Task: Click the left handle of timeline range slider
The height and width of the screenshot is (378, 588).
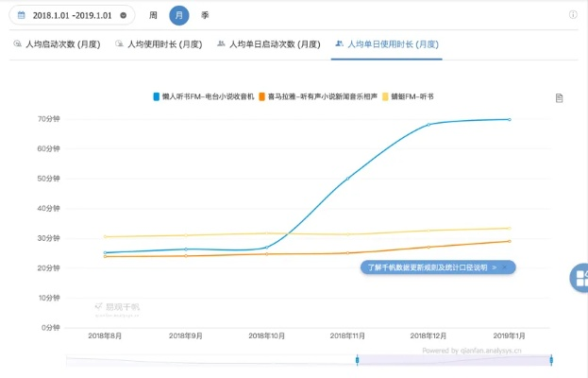Action: 358,360
